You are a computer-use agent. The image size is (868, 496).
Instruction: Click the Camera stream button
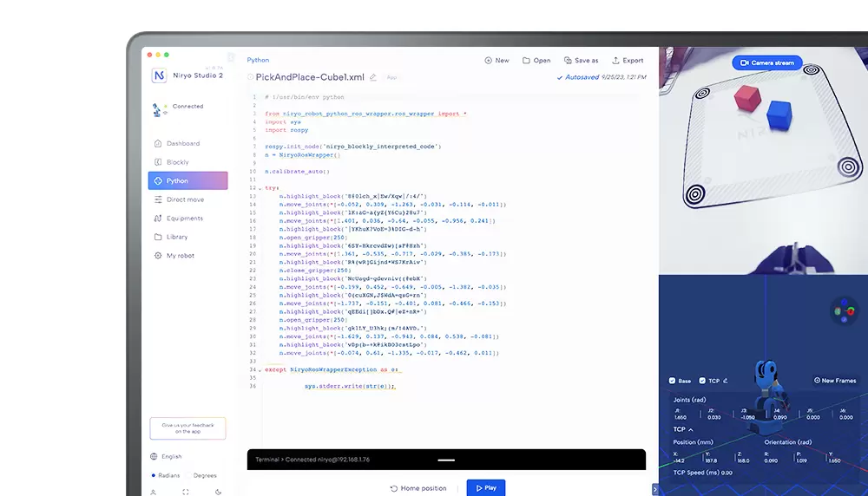766,63
